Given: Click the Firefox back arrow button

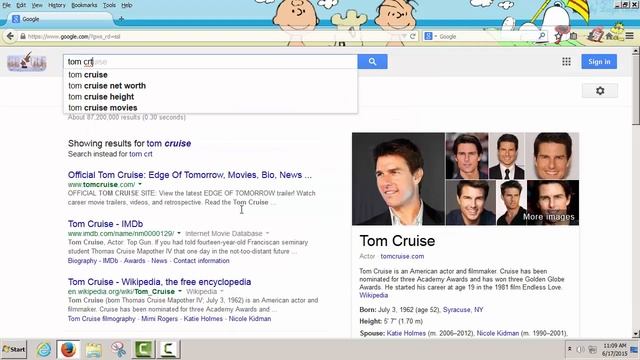Looking at the screenshot, I should pos(10,36).
